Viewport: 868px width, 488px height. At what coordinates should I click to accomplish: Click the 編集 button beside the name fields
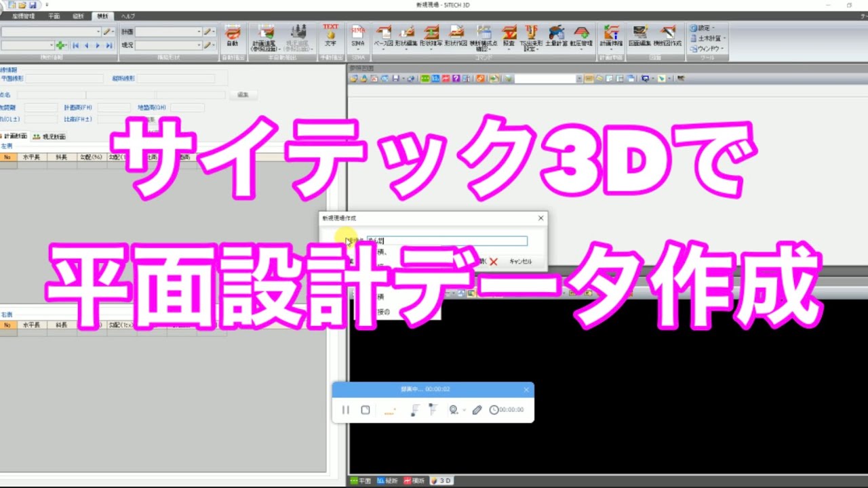point(243,95)
